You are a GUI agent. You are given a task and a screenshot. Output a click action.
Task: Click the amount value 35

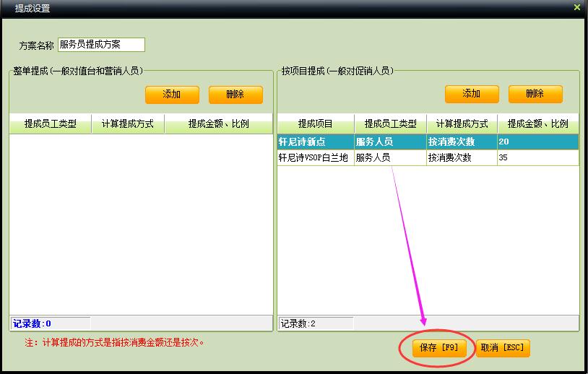538,158
